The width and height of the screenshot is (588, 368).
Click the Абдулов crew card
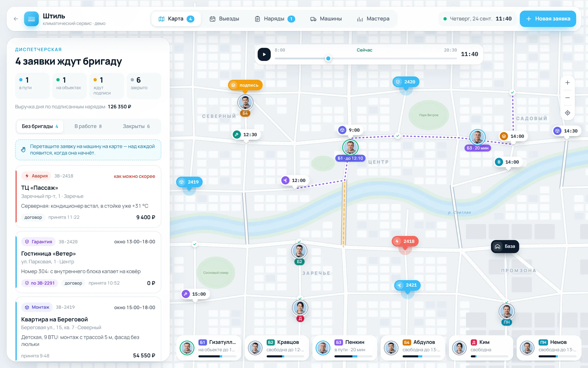pyautogui.click(x=413, y=348)
